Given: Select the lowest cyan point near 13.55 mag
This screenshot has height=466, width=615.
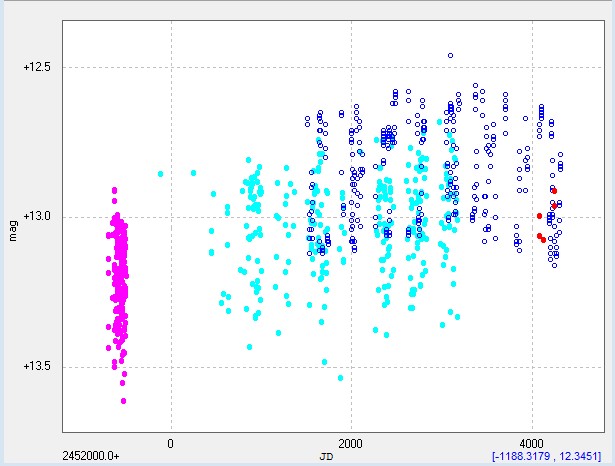Looking at the screenshot, I should click(340, 378).
